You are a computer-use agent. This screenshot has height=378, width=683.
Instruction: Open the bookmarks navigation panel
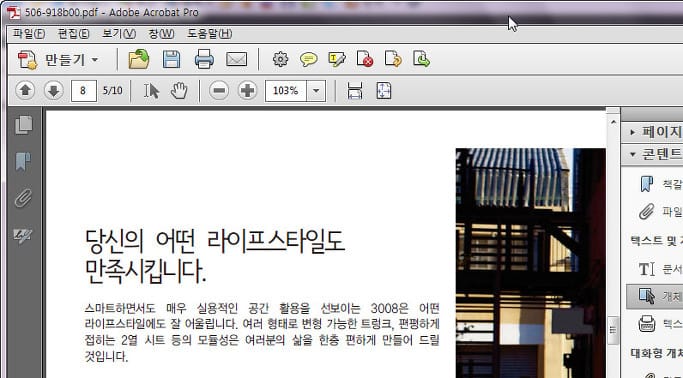click(23, 161)
